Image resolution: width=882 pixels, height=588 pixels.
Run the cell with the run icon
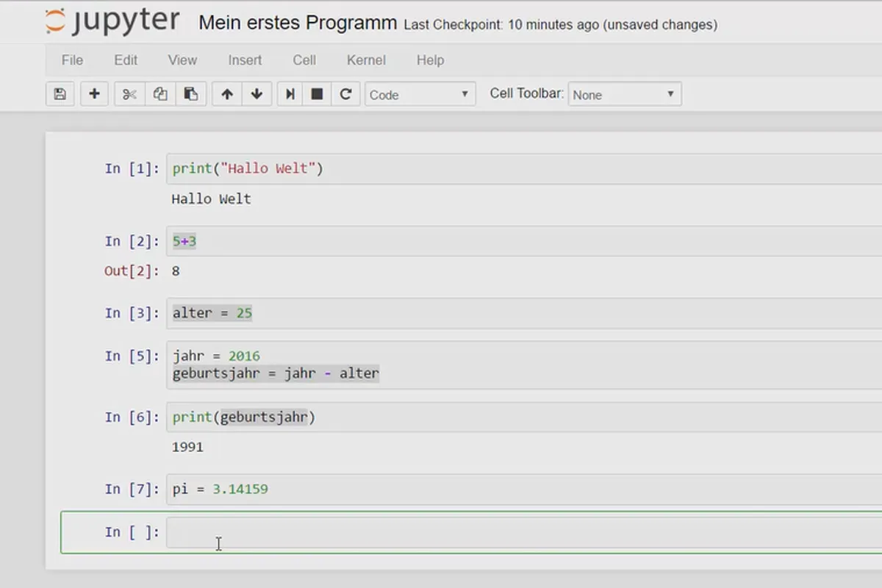(x=290, y=94)
